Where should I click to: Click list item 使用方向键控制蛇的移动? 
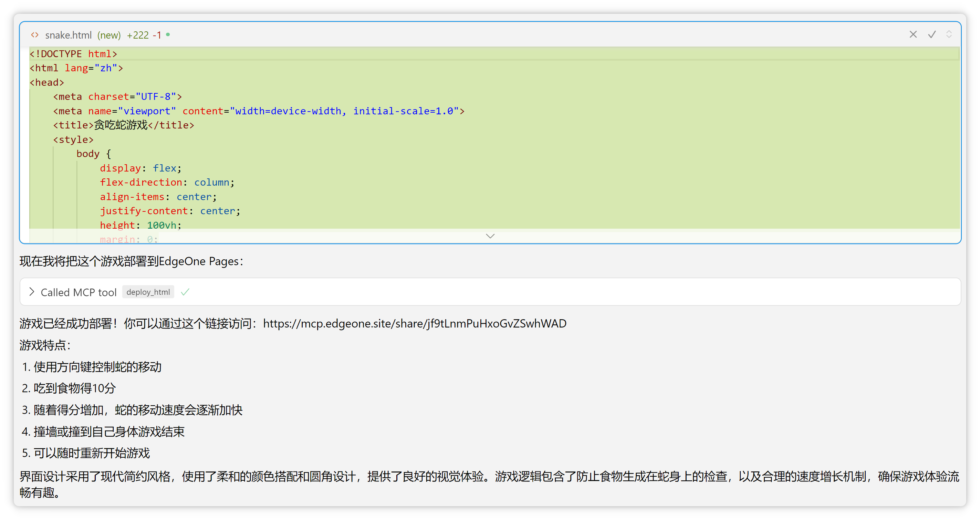97,367
